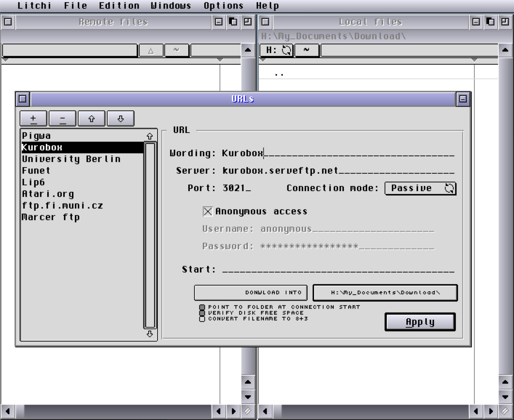
Task: Move selected URL down in the list
Action: 121,119
